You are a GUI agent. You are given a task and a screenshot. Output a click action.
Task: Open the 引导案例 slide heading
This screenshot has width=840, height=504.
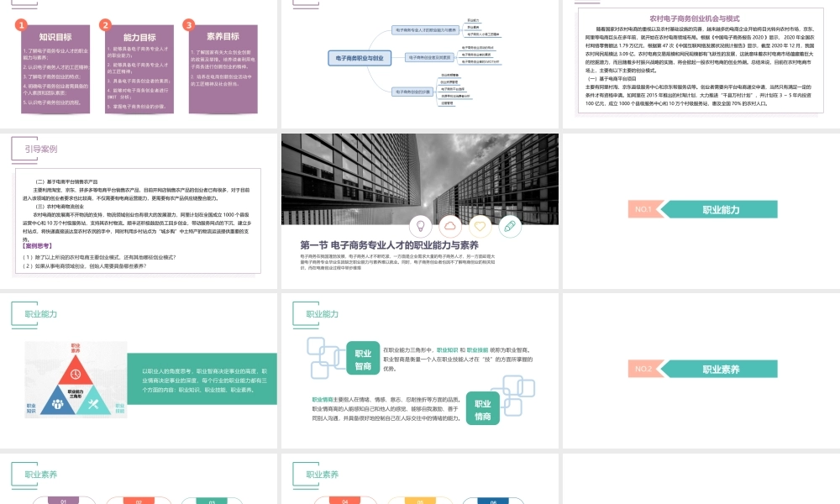point(41,149)
